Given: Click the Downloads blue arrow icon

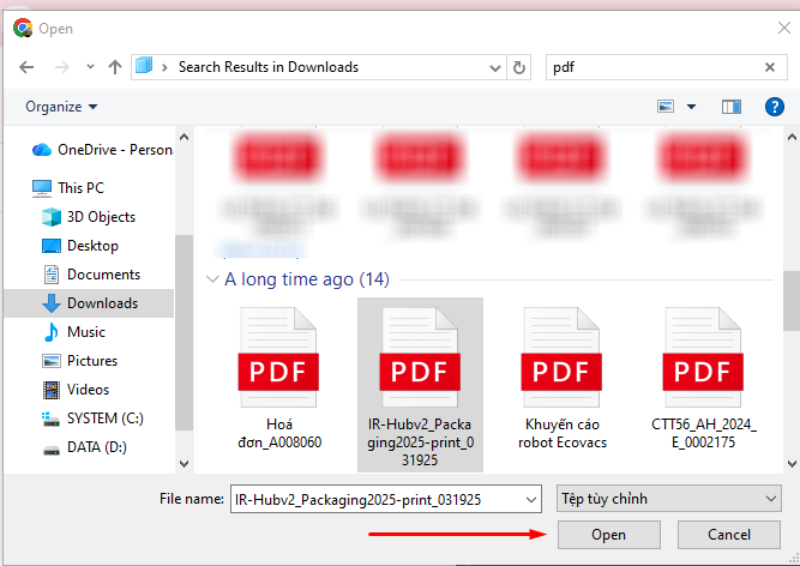Looking at the screenshot, I should tap(51, 303).
